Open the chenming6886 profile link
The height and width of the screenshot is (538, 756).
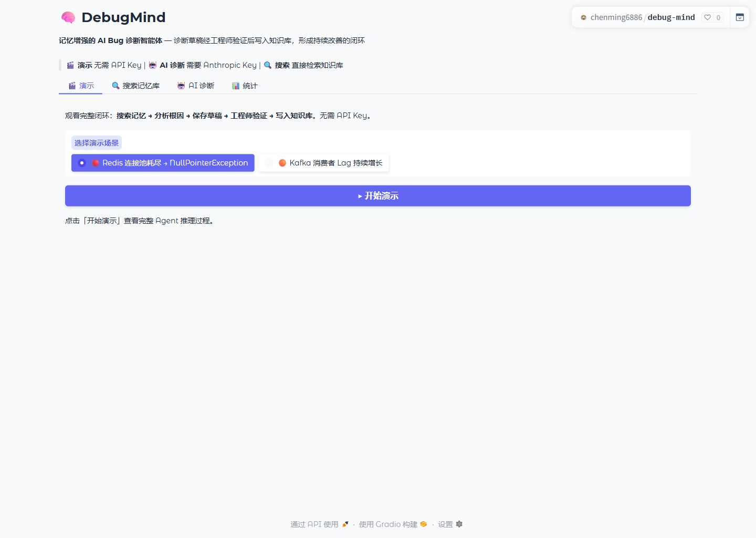tap(616, 17)
